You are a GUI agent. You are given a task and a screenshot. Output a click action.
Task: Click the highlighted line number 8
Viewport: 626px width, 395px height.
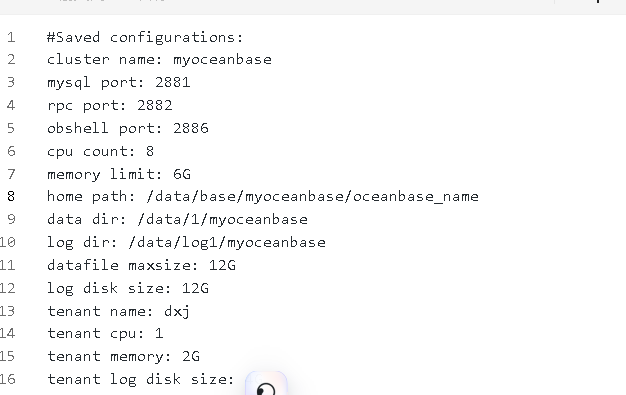(x=11, y=197)
